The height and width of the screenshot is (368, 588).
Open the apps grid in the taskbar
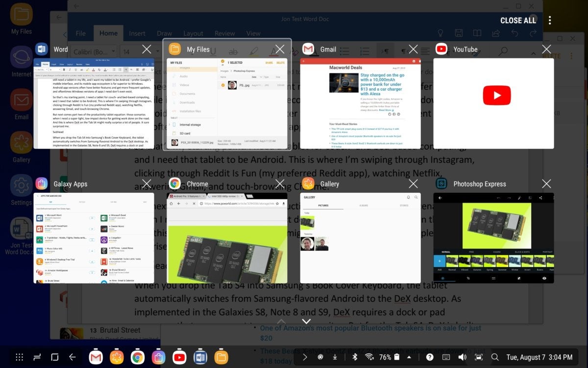coord(20,357)
